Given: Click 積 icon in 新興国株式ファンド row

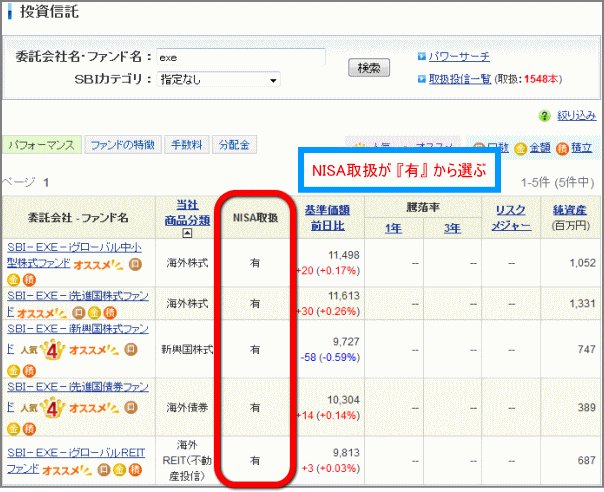Looking at the screenshot, I should click(x=29, y=371).
